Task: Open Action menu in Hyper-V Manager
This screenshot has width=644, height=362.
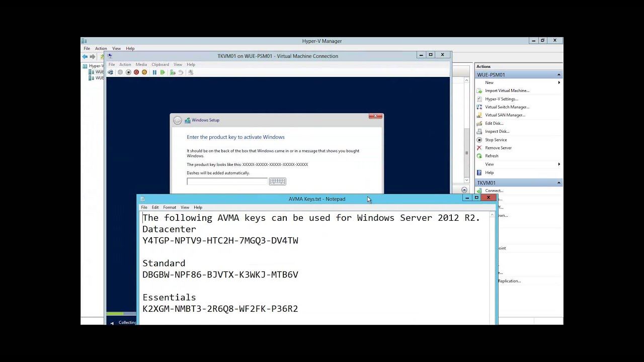Action: coord(101,49)
